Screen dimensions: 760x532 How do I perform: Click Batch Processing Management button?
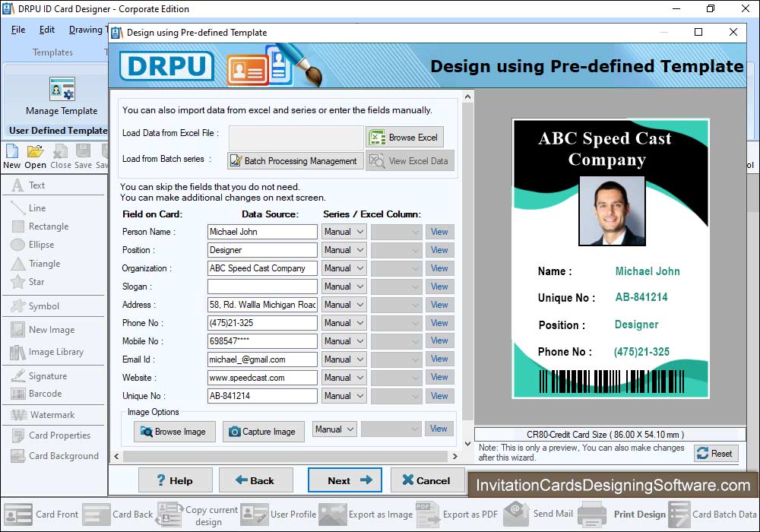[295, 161]
